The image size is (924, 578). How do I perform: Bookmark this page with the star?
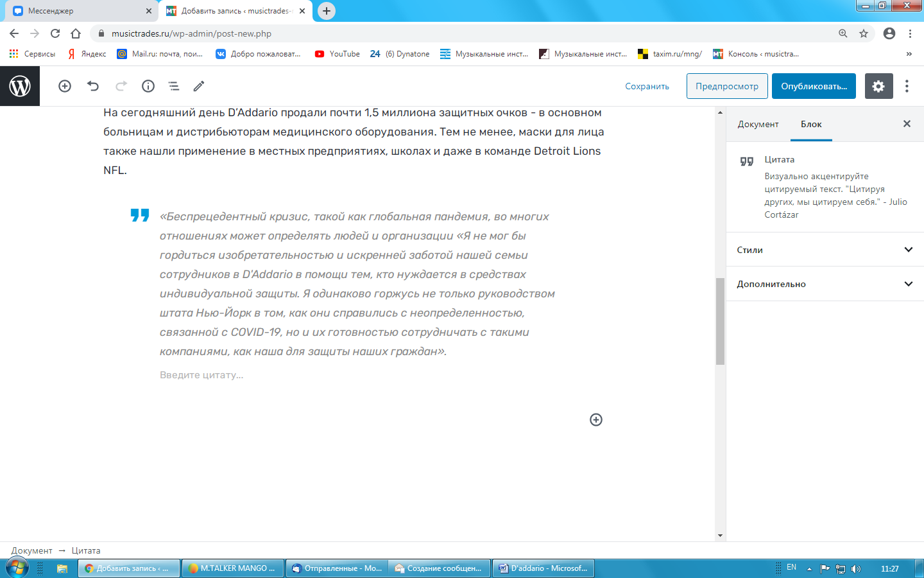864,33
